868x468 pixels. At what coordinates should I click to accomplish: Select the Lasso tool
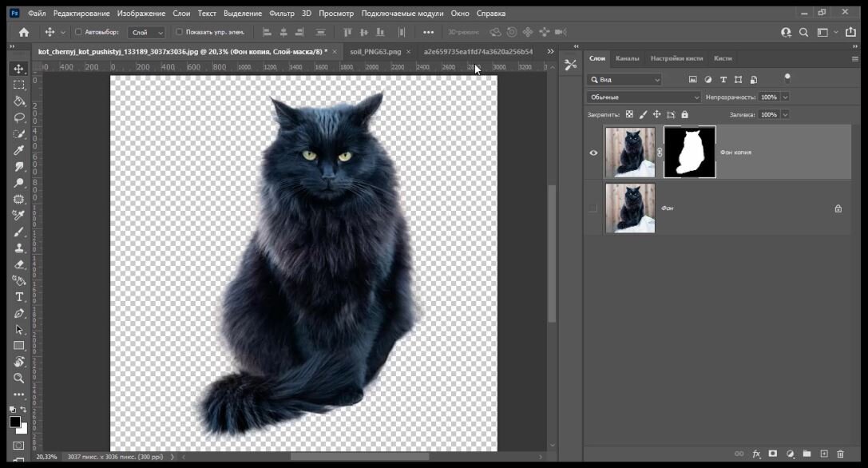click(x=19, y=117)
